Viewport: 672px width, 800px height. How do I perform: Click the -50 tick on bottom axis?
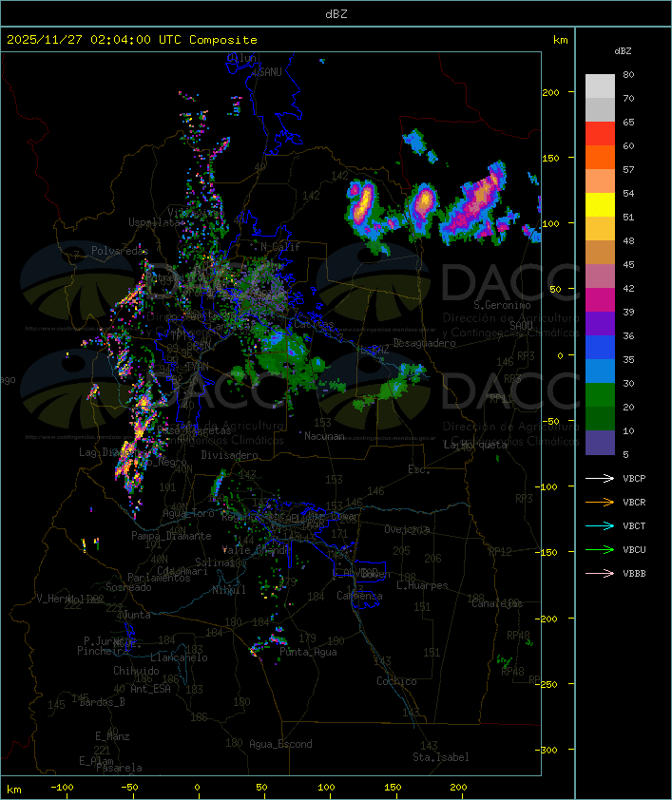pyautogui.click(x=129, y=788)
